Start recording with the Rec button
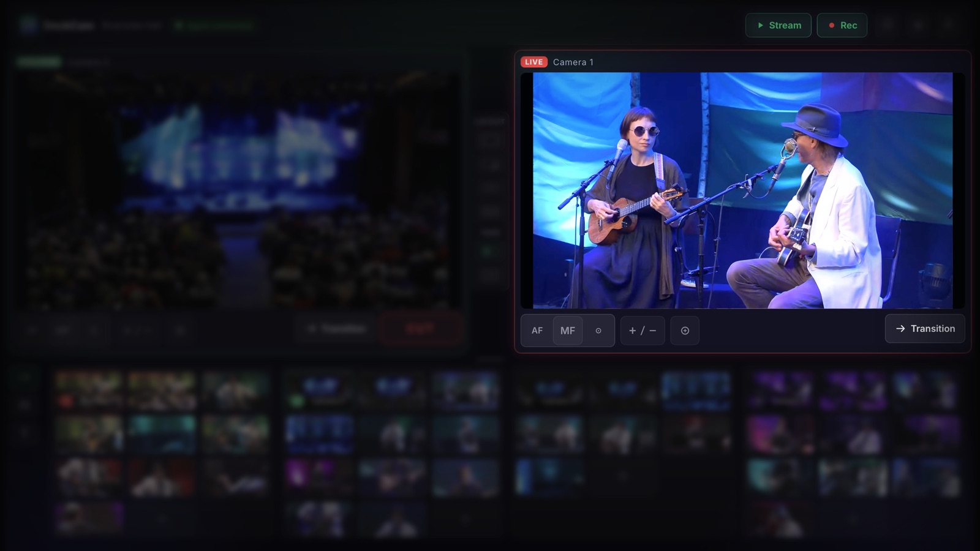The width and height of the screenshot is (980, 551). (842, 25)
